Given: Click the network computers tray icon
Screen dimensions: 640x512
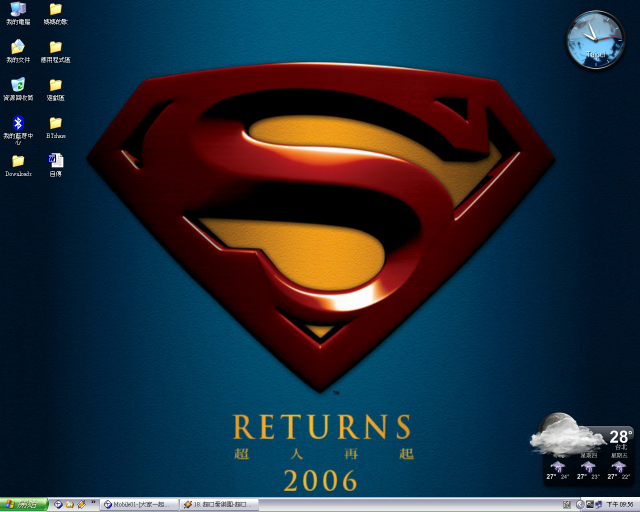Looking at the screenshot, I should coord(598,505).
